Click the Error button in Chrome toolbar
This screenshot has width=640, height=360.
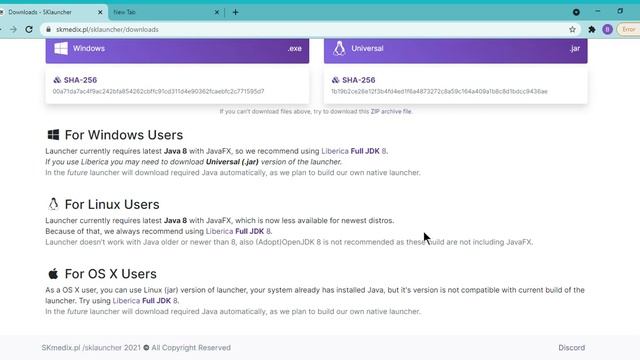pyautogui.click(x=629, y=29)
